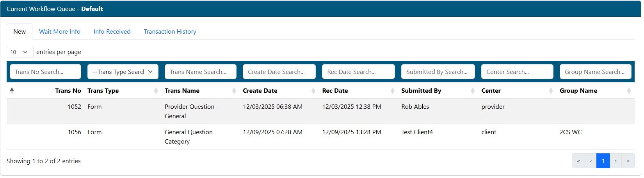Viewport: 644px width, 178px height.
Task: Jump to last page pagination button
Action: pos(628,161)
